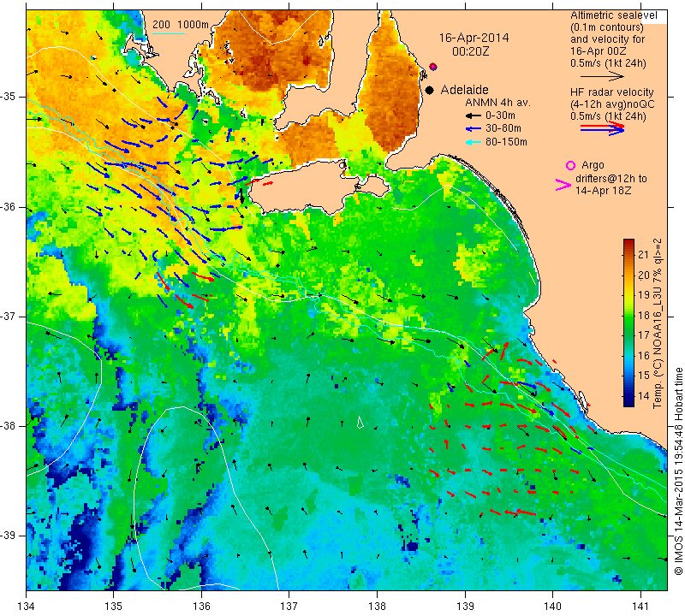Click the colorbar tick label 21
Screen dimensions: 685x616
644,254
